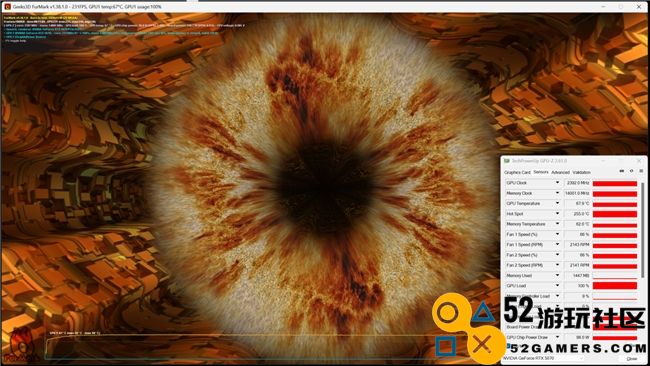650x366 pixels.
Task: Expand the GPU Load sensor dropdown
Action: pyautogui.click(x=557, y=286)
